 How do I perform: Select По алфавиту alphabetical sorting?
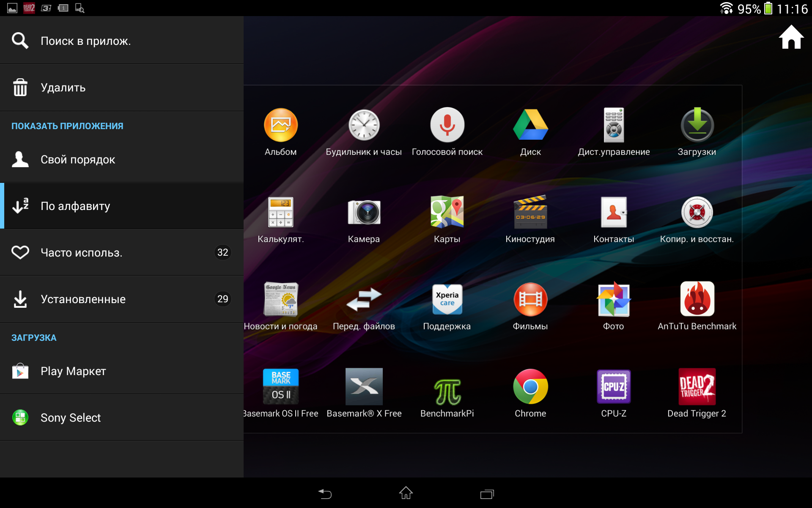pyautogui.click(x=122, y=206)
